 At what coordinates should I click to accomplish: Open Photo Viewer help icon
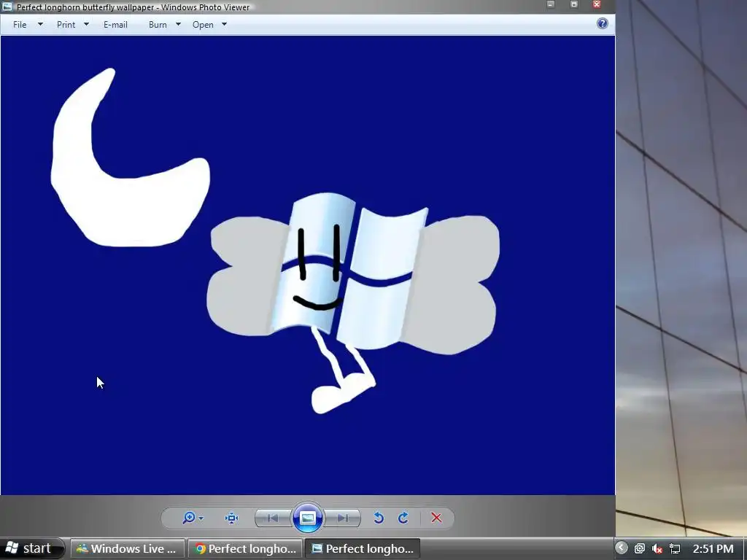click(x=602, y=23)
